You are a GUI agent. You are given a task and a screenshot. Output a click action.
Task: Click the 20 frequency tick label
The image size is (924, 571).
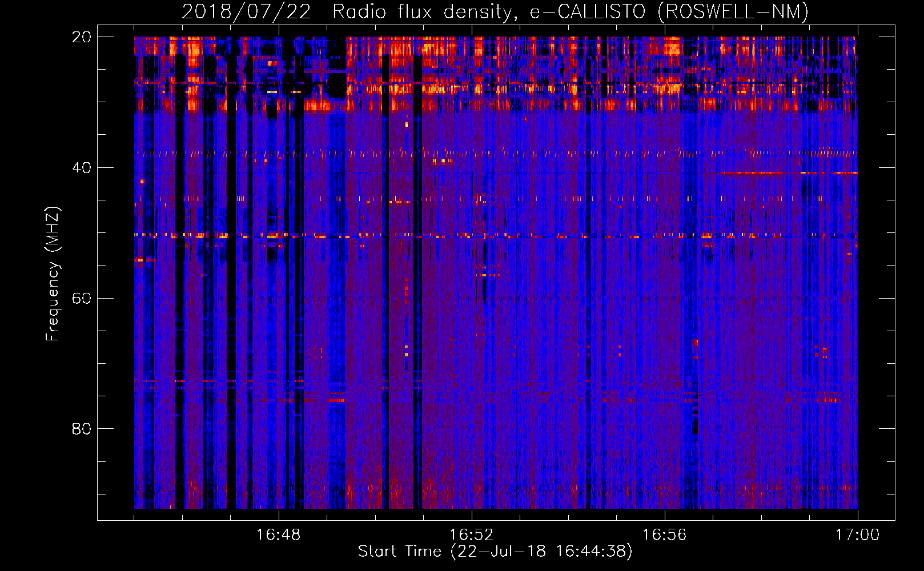[x=82, y=37]
